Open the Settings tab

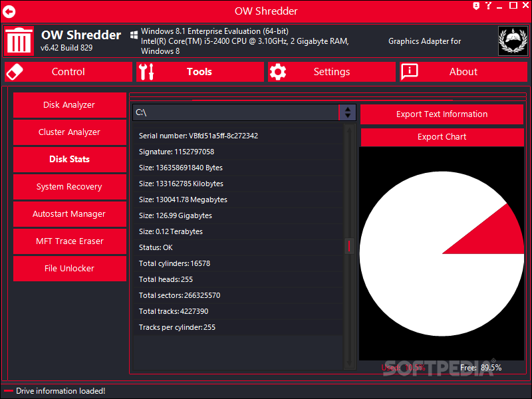pyautogui.click(x=331, y=72)
